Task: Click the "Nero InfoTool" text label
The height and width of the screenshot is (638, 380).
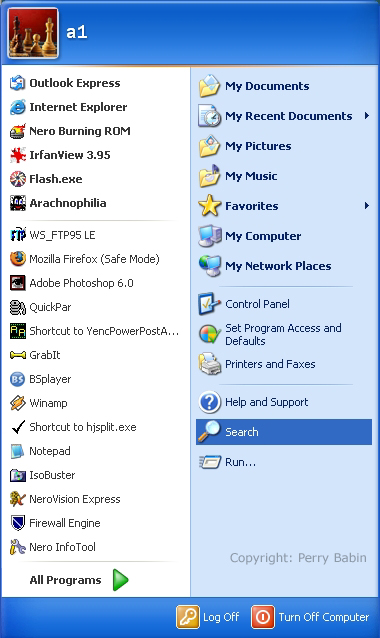Action: (62, 547)
